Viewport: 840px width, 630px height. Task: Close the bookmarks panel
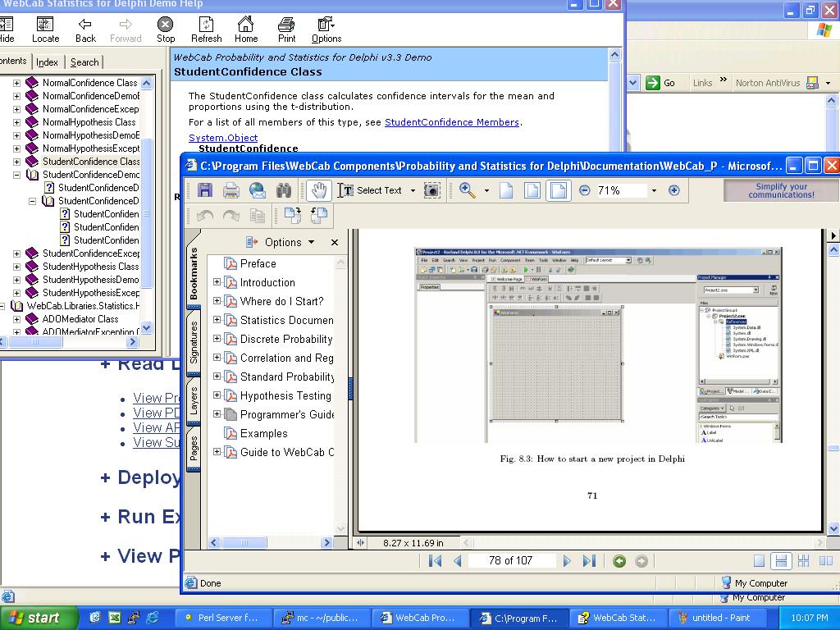pos(335,242)
